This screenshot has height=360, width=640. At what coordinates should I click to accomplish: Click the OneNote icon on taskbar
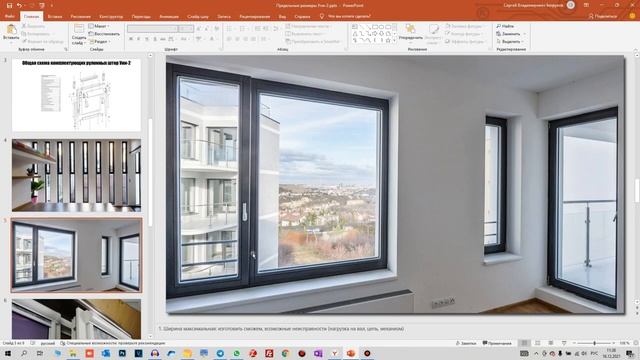[x=318, y=353]
